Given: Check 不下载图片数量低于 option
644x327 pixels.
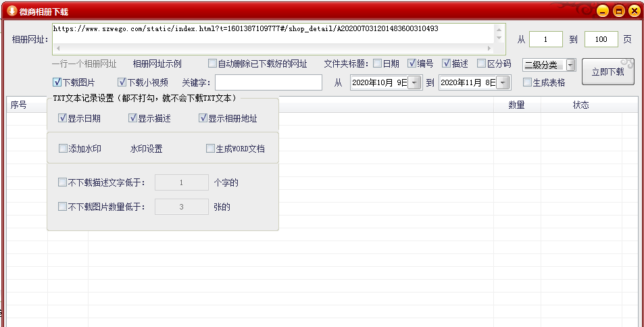Looking at the screenshot, I should [63, 207].
